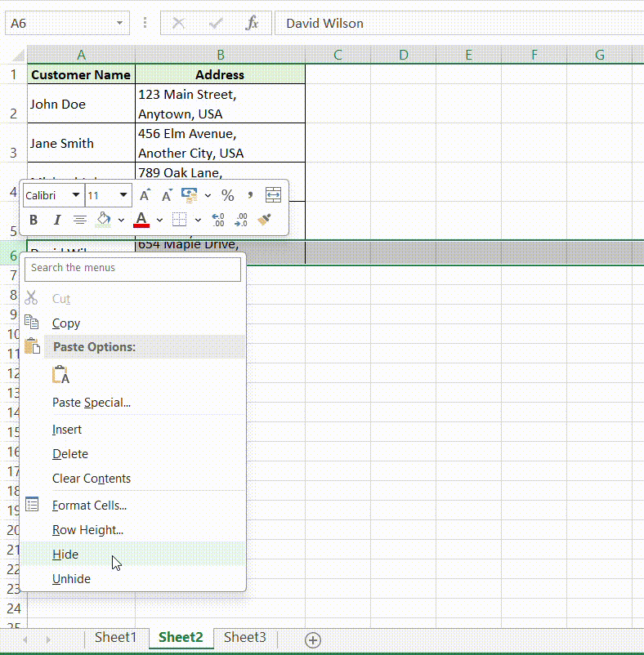Select the 456 Elm Avenue address cell
The image size is (644, 655).
(x=220, y=143)
